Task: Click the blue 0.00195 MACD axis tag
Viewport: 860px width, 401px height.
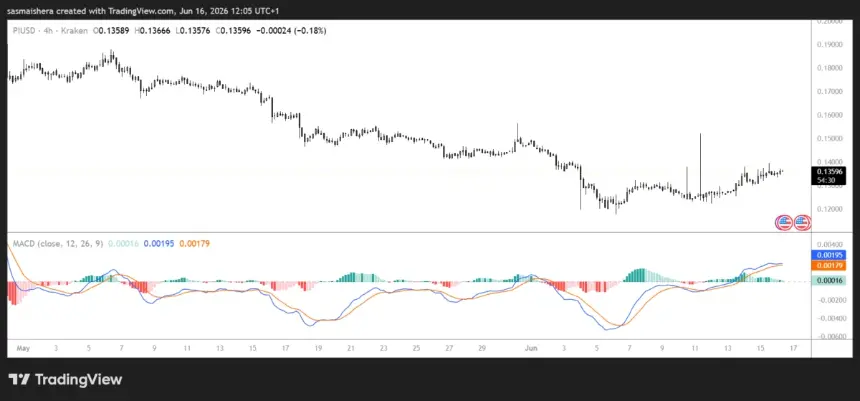Action: click(830, 255)
